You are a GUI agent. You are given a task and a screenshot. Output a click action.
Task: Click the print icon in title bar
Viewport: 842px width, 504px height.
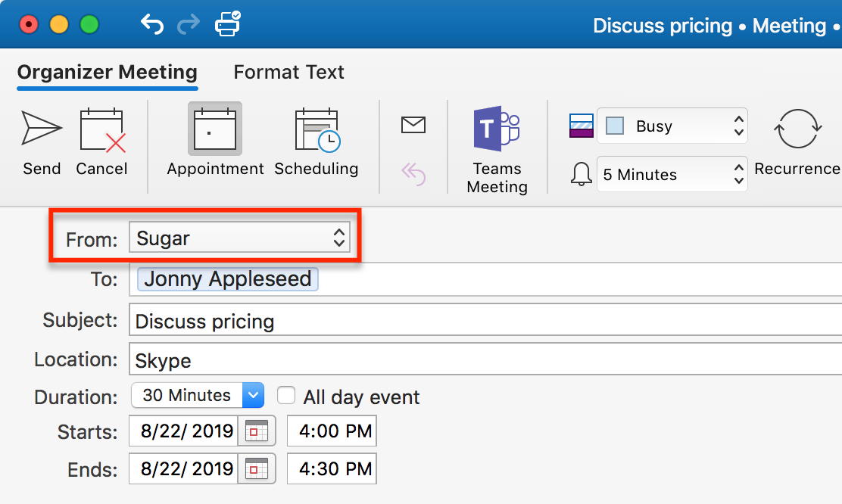[x=227, y=25]
